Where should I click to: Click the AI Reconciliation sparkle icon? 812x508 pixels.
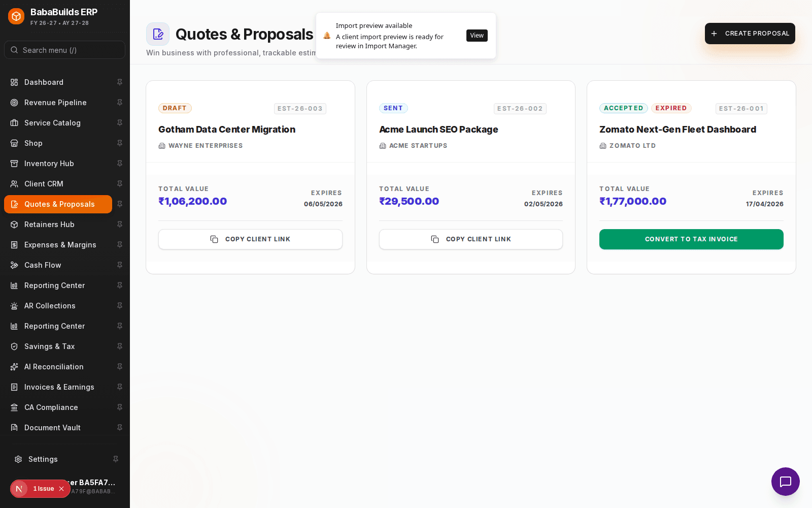[x=14, y=367]
